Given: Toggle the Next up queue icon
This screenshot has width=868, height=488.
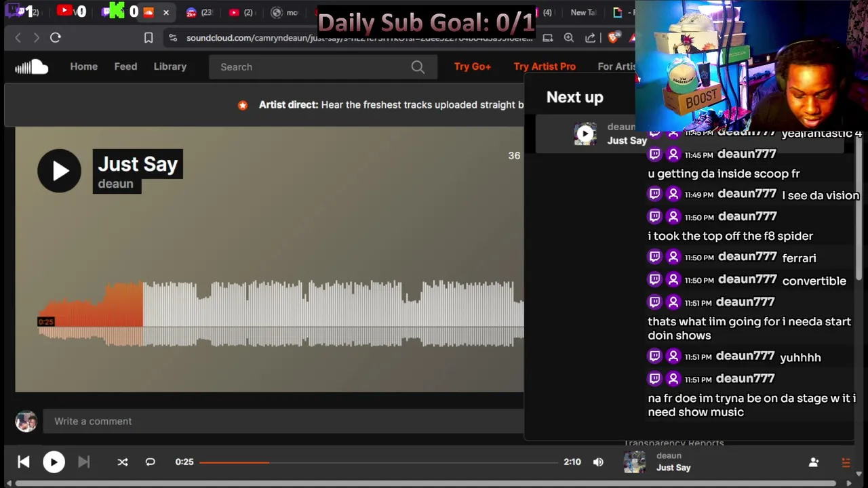Looking at the screenshot, I should tap(846, 462).
